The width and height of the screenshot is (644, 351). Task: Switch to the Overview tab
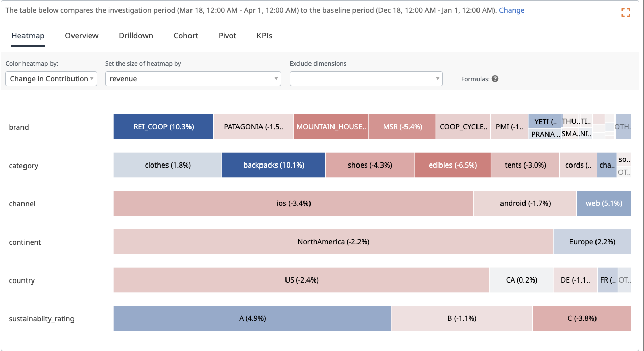(x=82, y=36)
